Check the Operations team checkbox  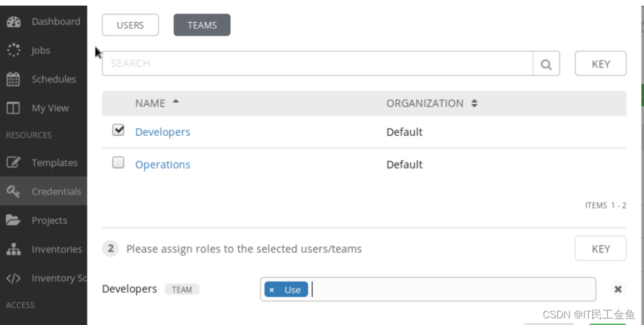118,162
